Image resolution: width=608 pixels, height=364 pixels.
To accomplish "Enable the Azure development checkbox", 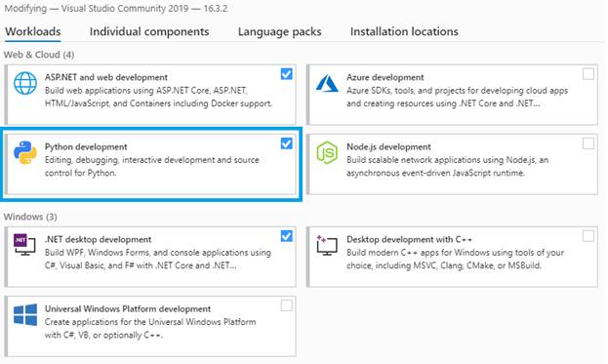I will 588,74.
